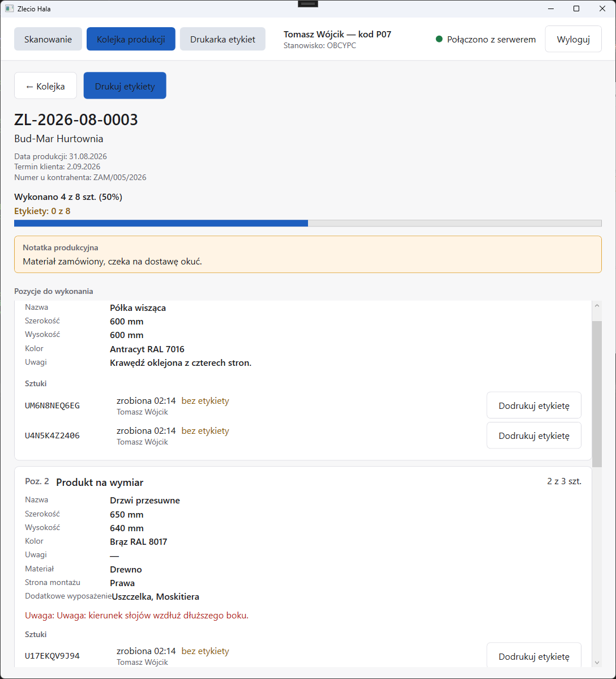616x679 pixels.
Task: Click the production note about waiting for fittings
Action: tap(308, 255)
